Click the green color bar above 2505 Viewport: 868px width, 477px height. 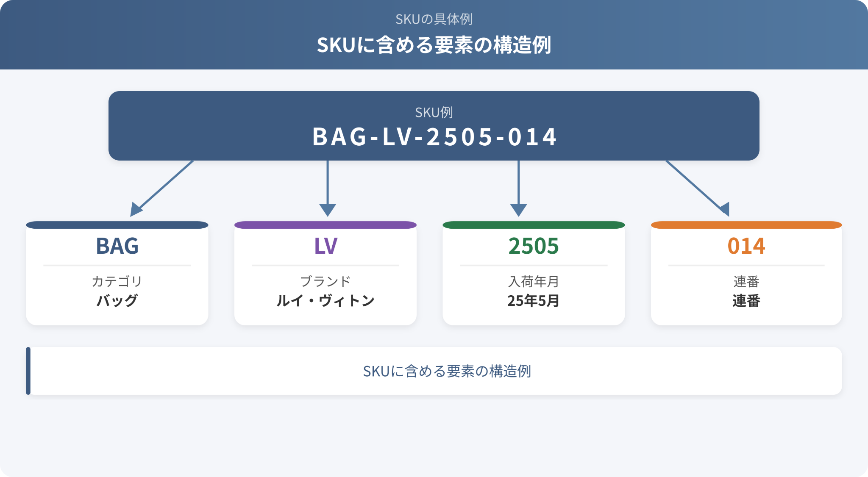[534, 225]
